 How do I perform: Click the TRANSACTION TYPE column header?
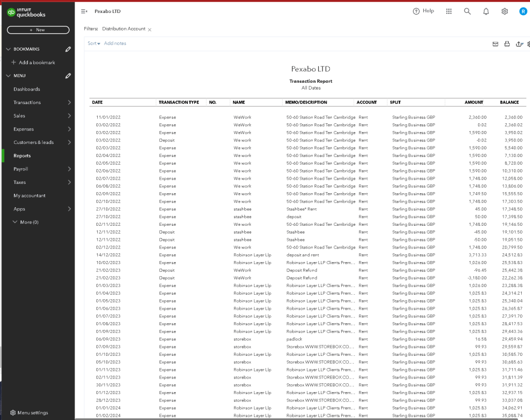pos(179,102)
